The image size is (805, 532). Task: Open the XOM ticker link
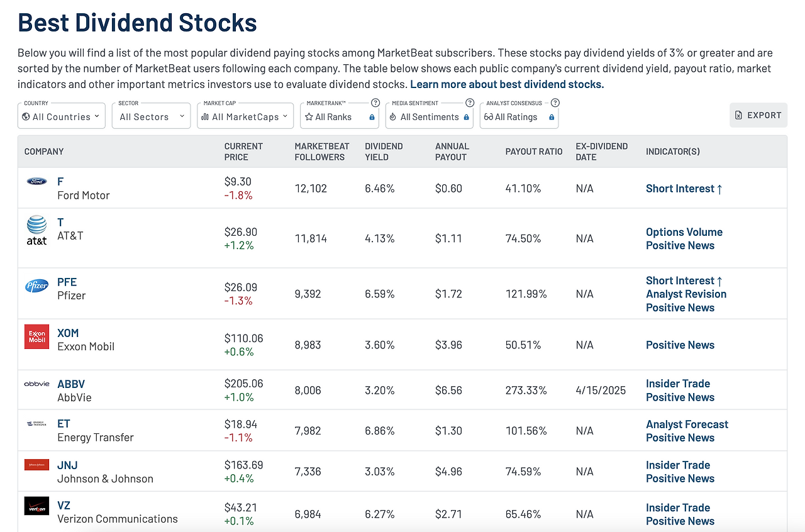coord(68,333)
